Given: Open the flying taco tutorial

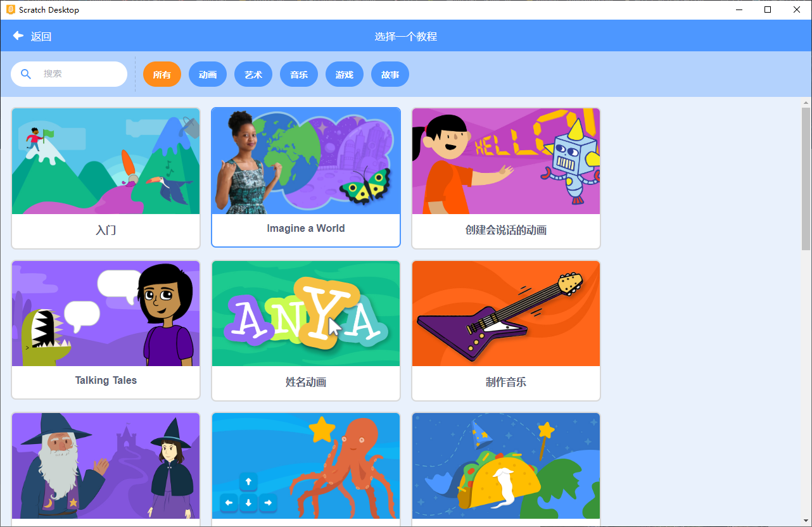Looking at the screenshot, I should [x=506, y=469].
